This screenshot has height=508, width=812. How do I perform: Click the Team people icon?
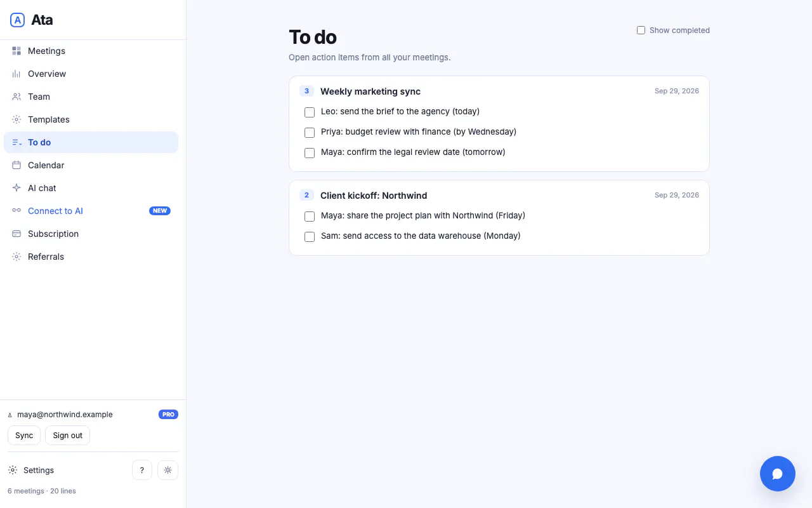[16, 97]
